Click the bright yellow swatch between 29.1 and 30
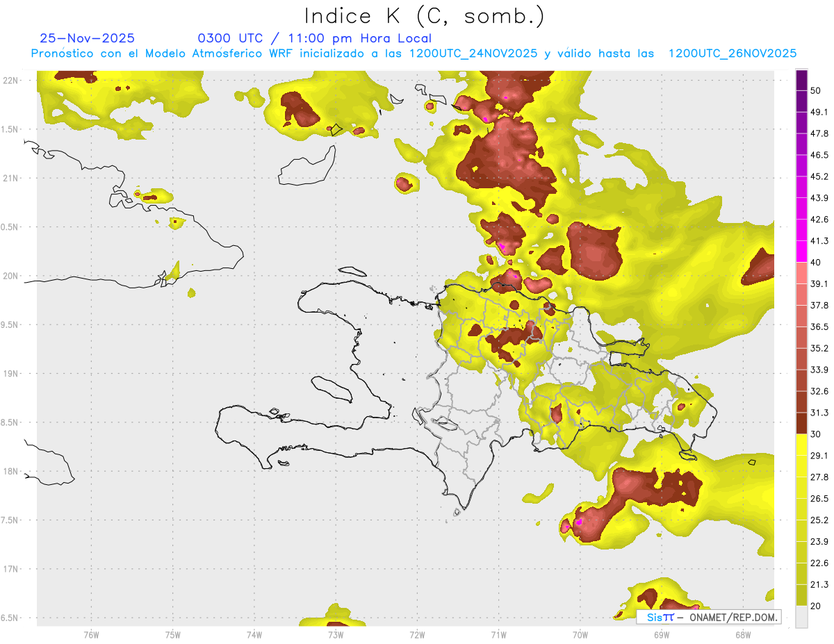This screenshot has width=834, height=644. coord(802,445)
